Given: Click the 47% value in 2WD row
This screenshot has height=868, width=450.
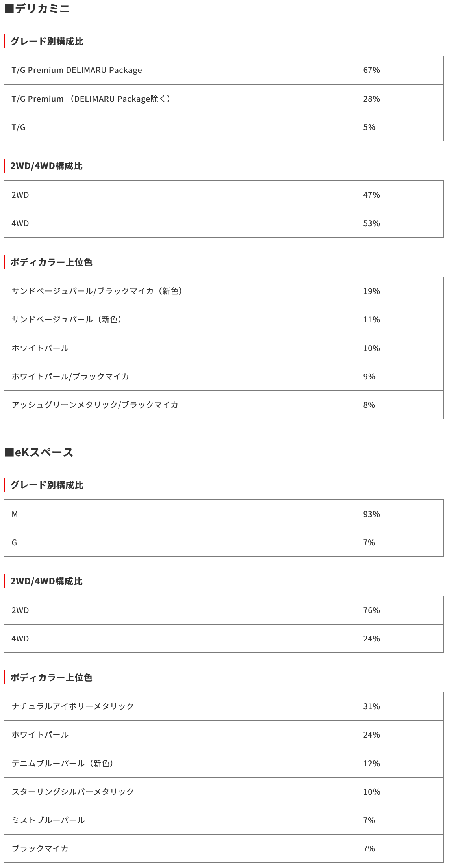Looking at the screenshot, I should [371, 195].
